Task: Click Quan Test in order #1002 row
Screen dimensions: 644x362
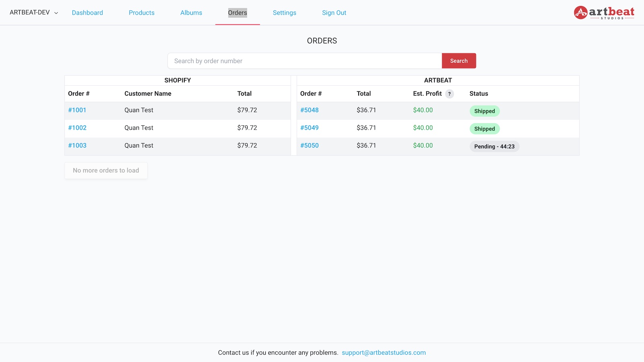Action: tap(139, 128)
